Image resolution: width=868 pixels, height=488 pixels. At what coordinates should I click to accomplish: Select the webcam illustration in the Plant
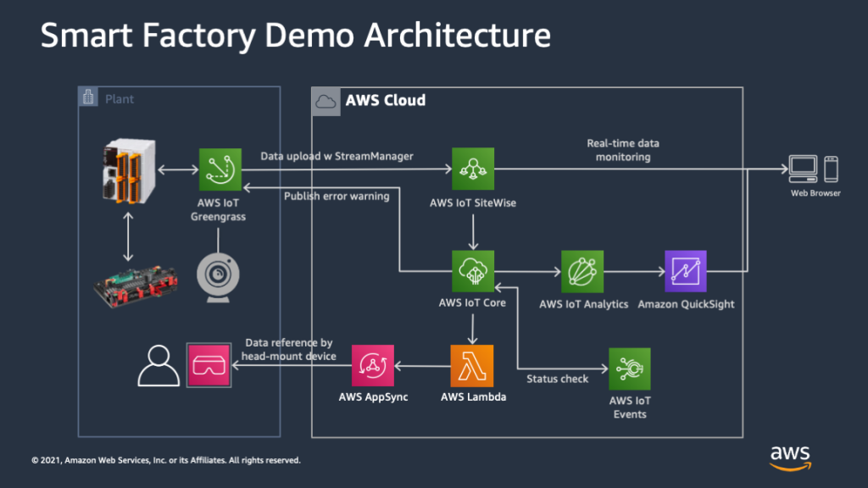pyautogui.click(x=219, y=274)
